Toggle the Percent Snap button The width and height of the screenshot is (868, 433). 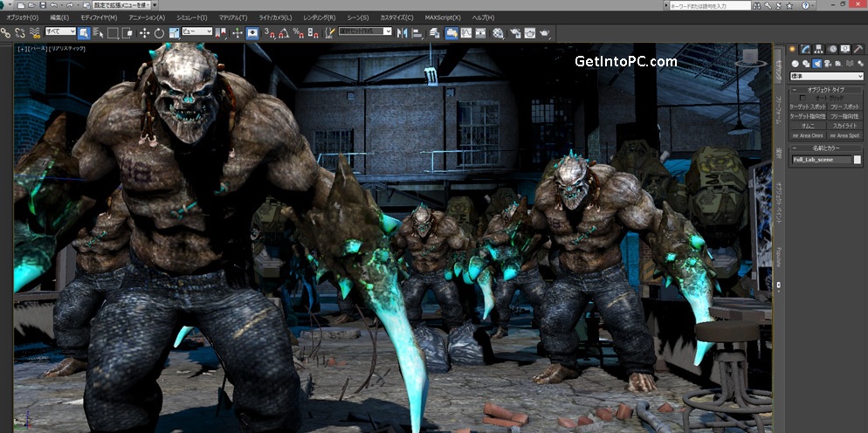coord(299,33)
